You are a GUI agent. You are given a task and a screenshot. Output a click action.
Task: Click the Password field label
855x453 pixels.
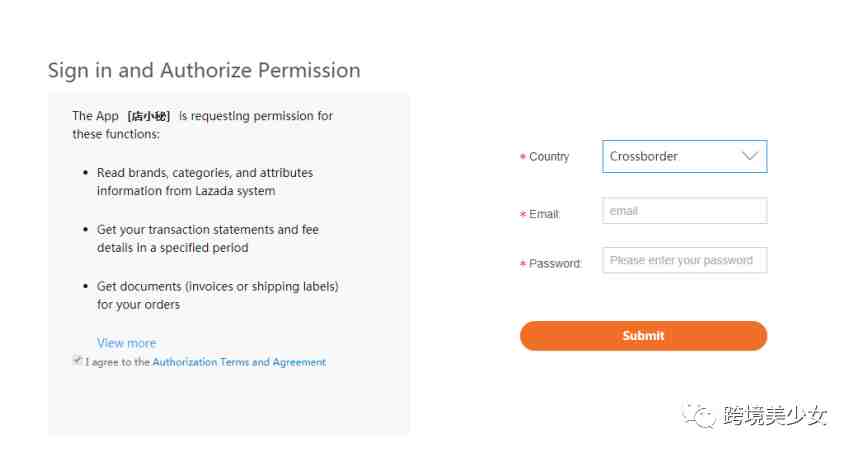coord(555,263)
